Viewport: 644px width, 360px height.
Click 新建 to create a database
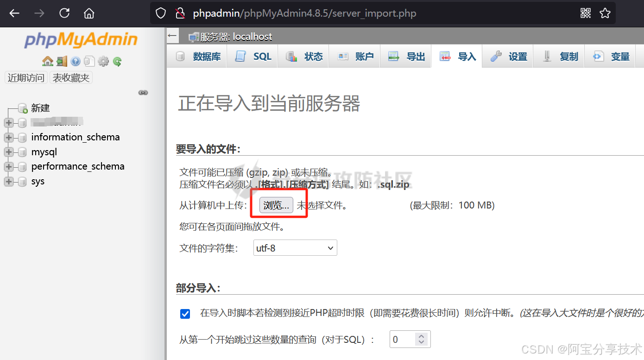coord(40,108)
